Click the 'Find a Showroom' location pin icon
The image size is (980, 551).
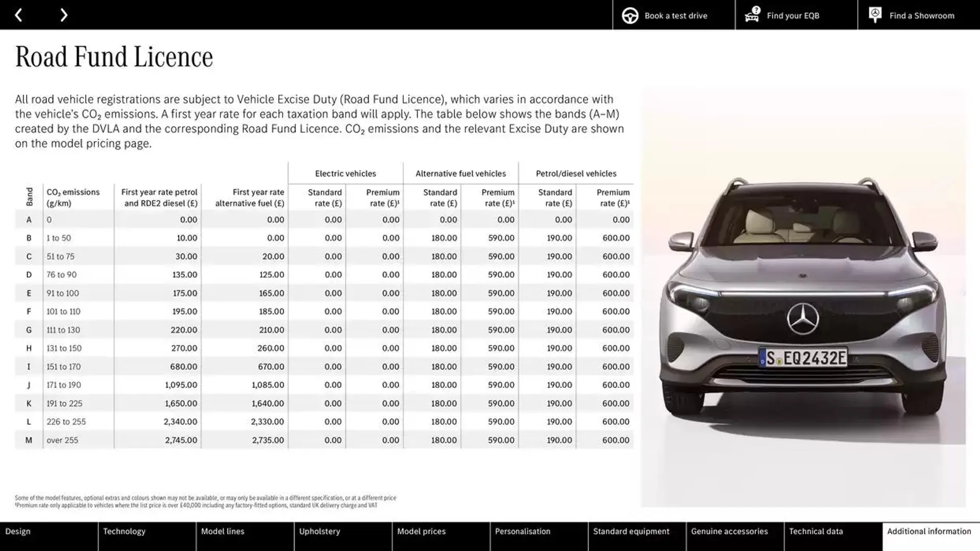point(874,15)
